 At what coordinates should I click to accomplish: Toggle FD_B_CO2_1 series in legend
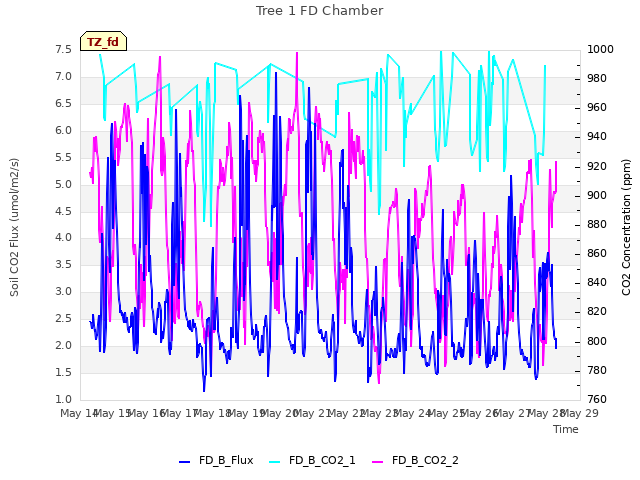313,460
